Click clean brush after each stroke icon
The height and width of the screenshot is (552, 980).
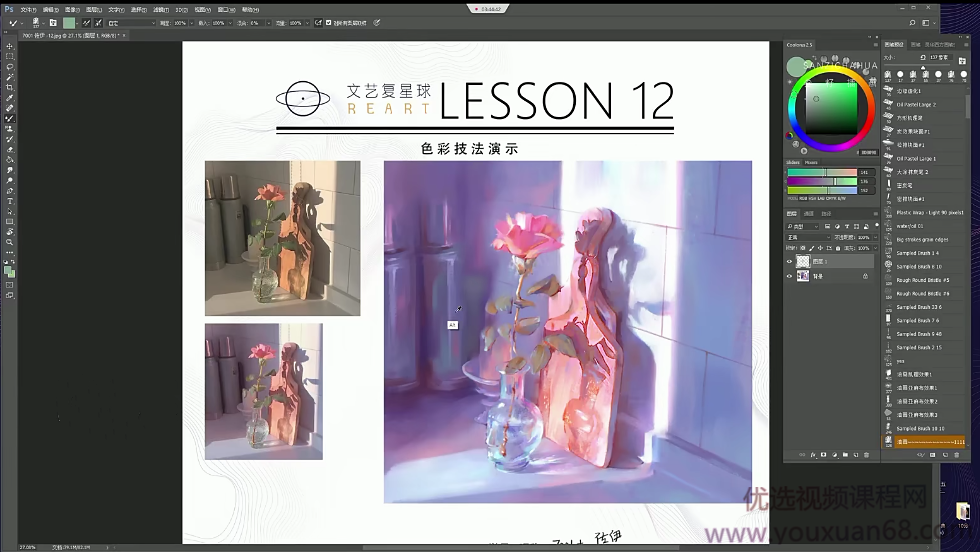point(98,23)
